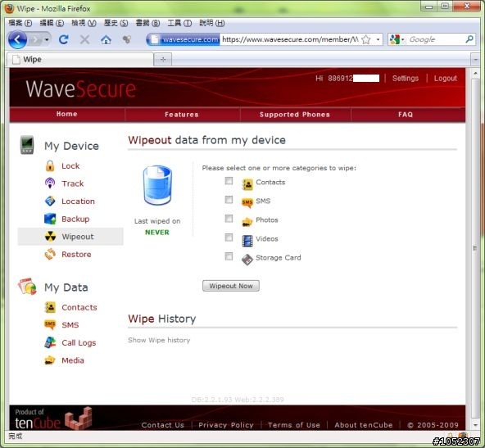The width and height of the screenshot is (485, 448).
Task: Open the 工具 (T) tools menu
Action: tap(179, 23)
